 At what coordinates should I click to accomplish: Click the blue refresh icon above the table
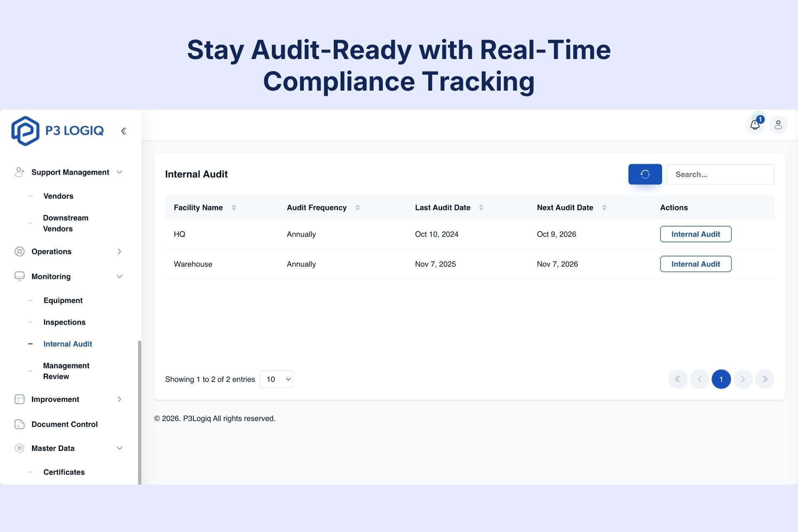[645, 174]
